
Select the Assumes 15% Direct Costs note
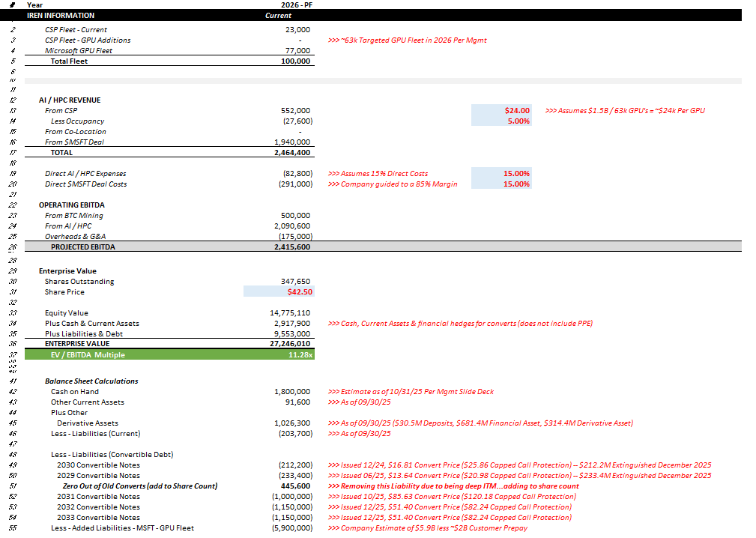(378, 174)
